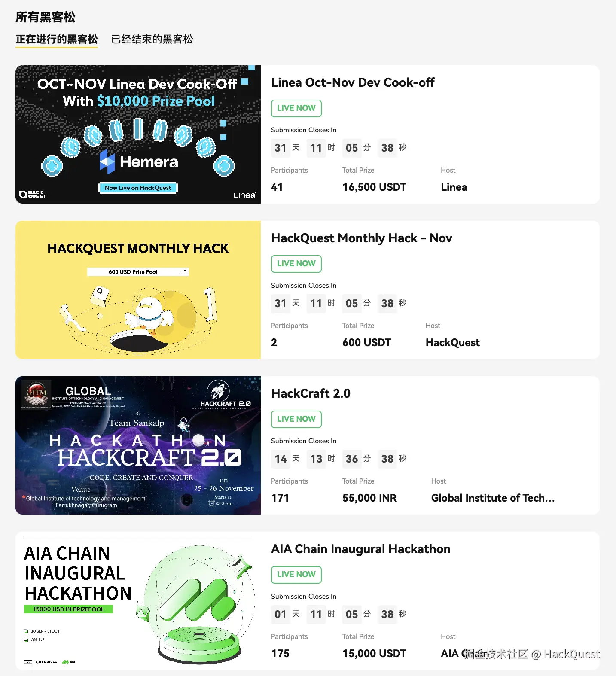Click the Hemera logo icon

[107, 162]
